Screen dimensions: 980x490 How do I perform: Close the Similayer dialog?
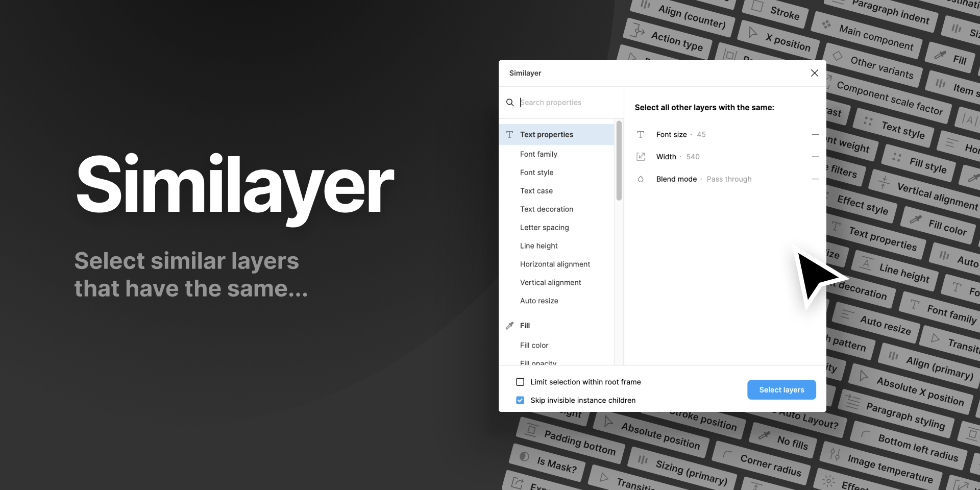pos(815,73)
